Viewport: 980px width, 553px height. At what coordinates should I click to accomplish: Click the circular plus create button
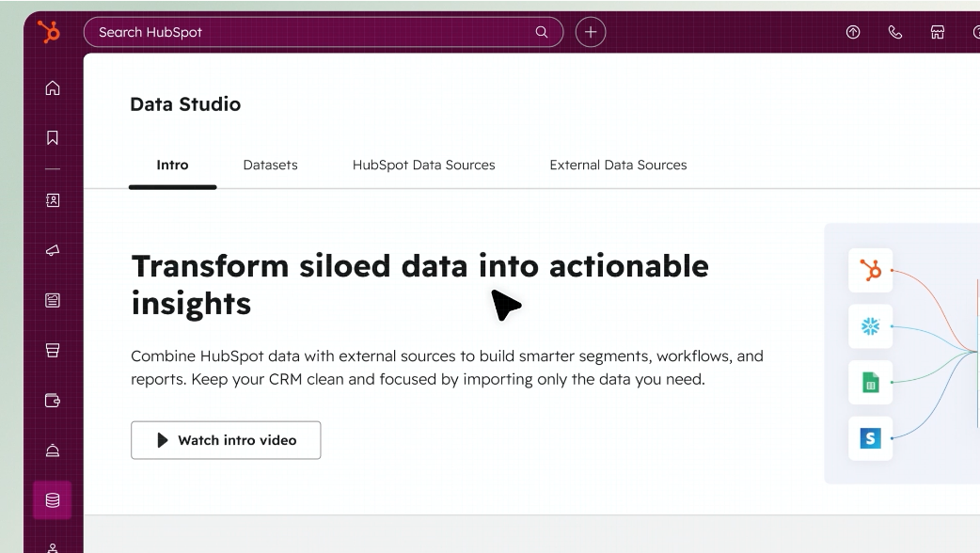tap(591, 32)
